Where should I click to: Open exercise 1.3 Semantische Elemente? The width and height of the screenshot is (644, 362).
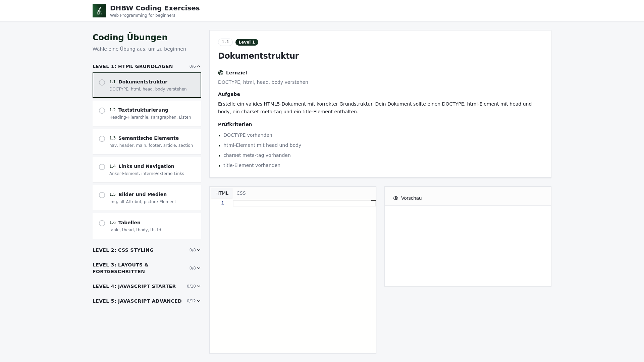[x=147, y=141]
